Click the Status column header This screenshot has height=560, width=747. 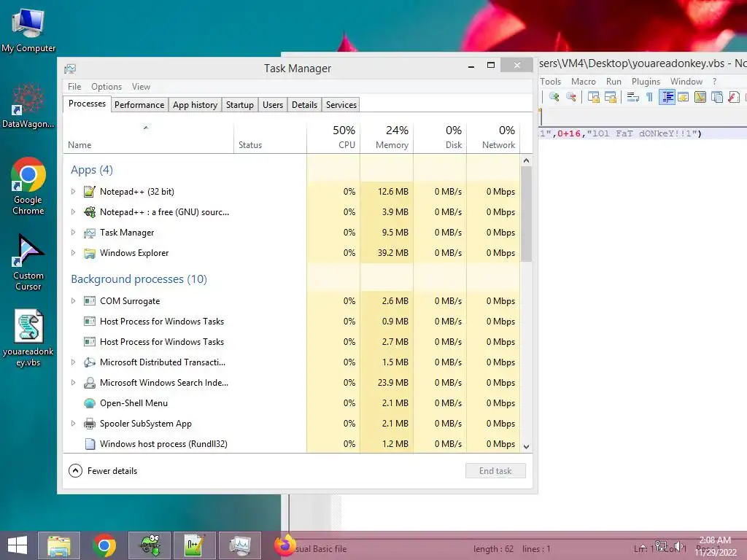[270, 137]
